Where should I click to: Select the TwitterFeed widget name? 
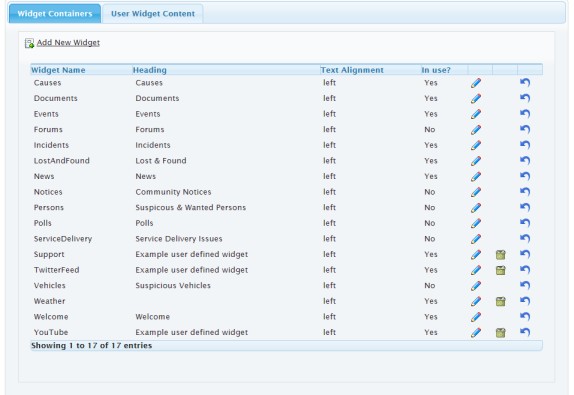(x=56, y=270)
